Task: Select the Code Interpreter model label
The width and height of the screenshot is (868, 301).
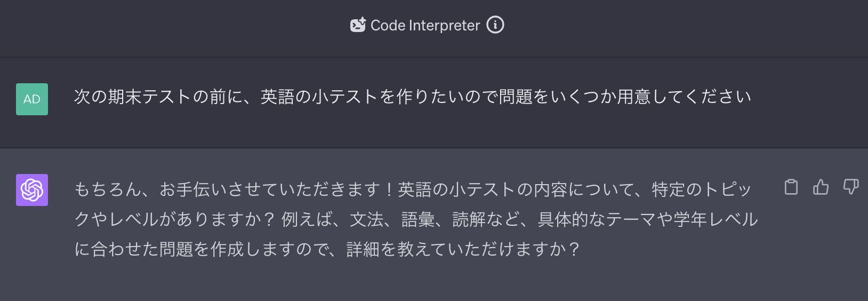Action: 425,26
